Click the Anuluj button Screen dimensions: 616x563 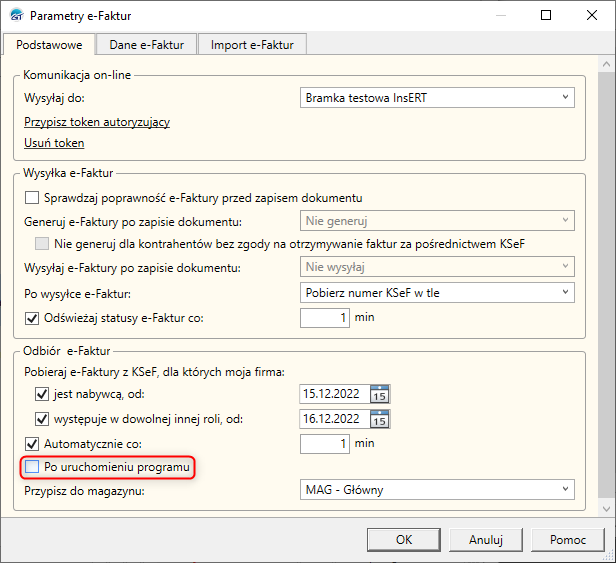point(485,540)
